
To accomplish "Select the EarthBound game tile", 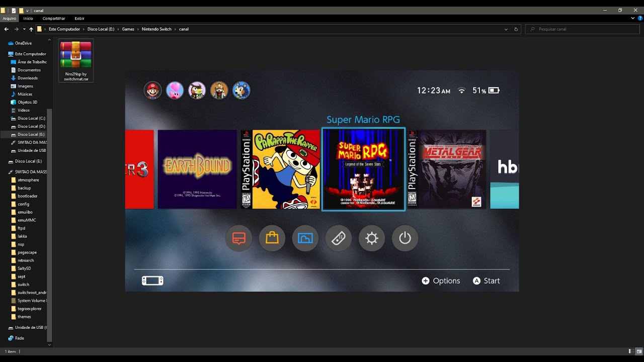I will 197,169.
